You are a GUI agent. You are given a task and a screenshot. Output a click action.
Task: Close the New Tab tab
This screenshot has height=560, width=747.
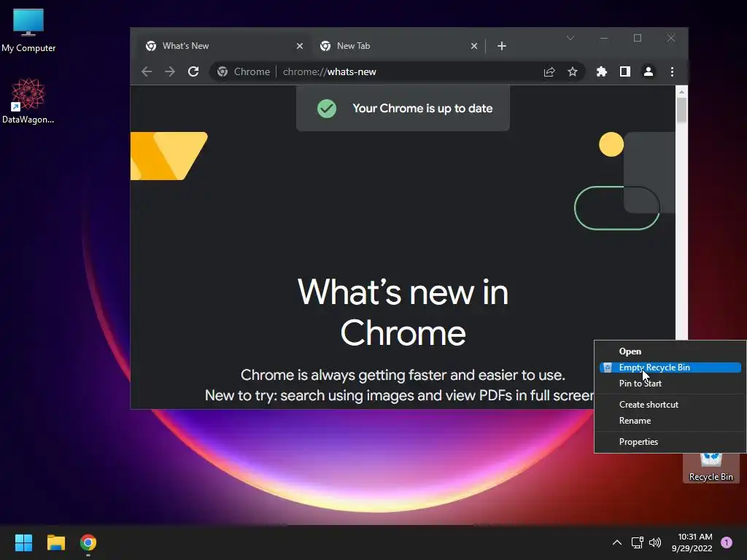point(474,46)
